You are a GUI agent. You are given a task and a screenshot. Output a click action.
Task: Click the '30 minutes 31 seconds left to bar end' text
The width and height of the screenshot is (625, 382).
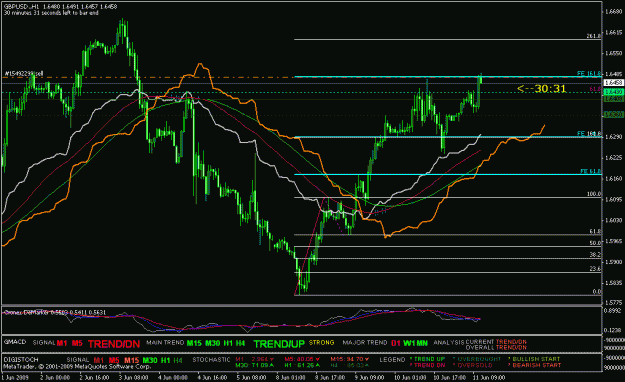[51, 13]
